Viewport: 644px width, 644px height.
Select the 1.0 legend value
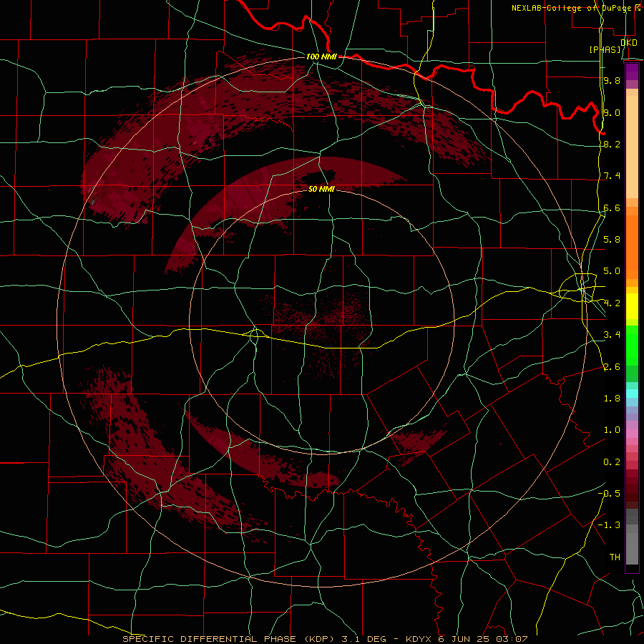pos(612,430)
